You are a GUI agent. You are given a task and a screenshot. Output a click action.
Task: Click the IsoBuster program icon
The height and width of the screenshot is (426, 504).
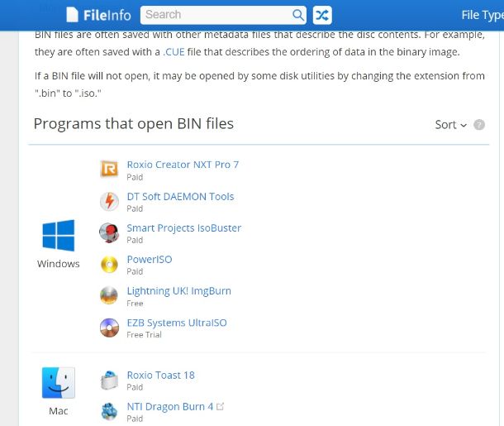coord(109,232)
